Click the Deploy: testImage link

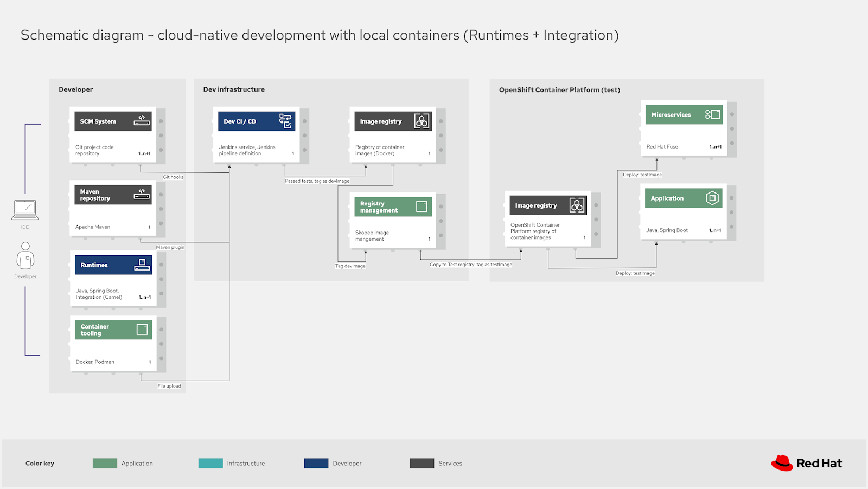click(x=643, y=174)
